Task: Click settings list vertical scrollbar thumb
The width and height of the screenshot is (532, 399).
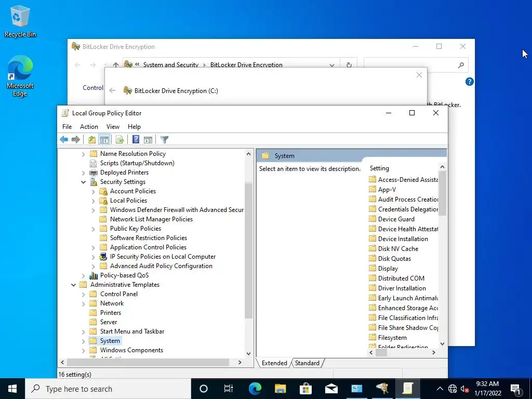Action: point(442,193)
